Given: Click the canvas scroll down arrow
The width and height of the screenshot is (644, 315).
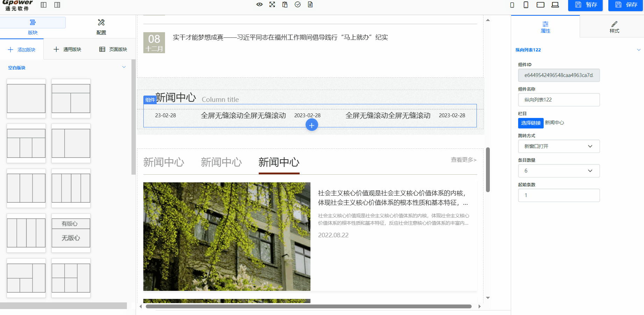Looking at the screenshot, I should [x=488, y=298].
